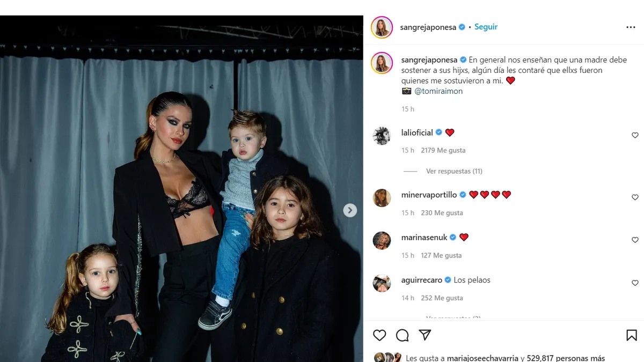Open the three-dot more options menu
The height and width of the screenshot is (362, 644).
coord(631,27)
